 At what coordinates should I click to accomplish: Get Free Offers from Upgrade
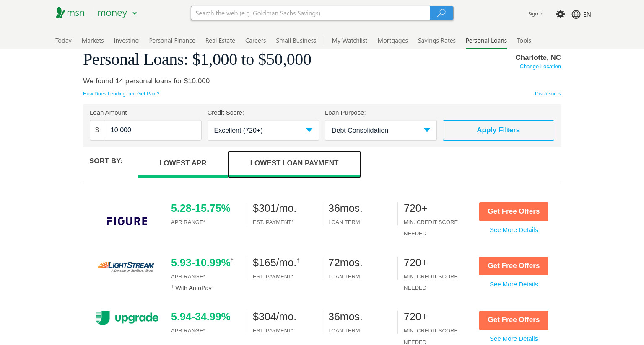coord(514,320)
